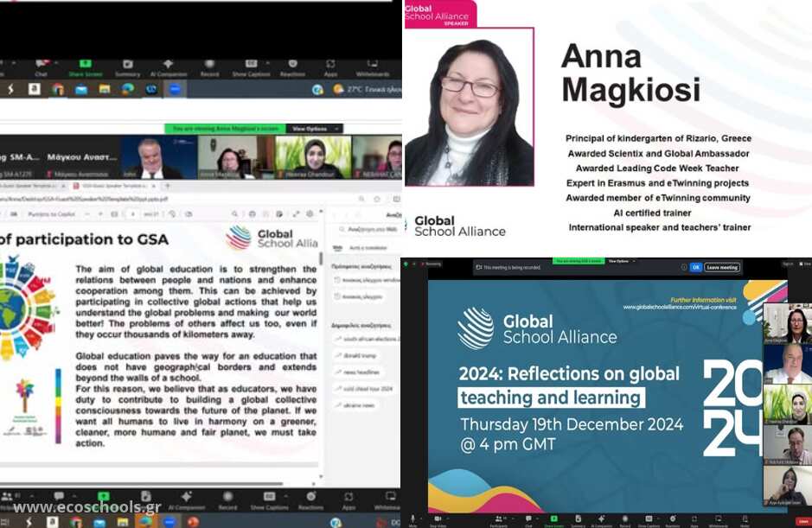Image resolution: width=812 pixels, height=528 pixels.
Task: Open Participants in the 2024 Reflections meeting
Action: click(499, 519)
